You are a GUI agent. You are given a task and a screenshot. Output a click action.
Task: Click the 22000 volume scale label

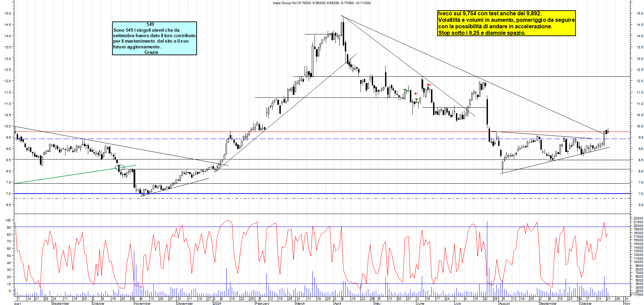[x=638, y=218]
